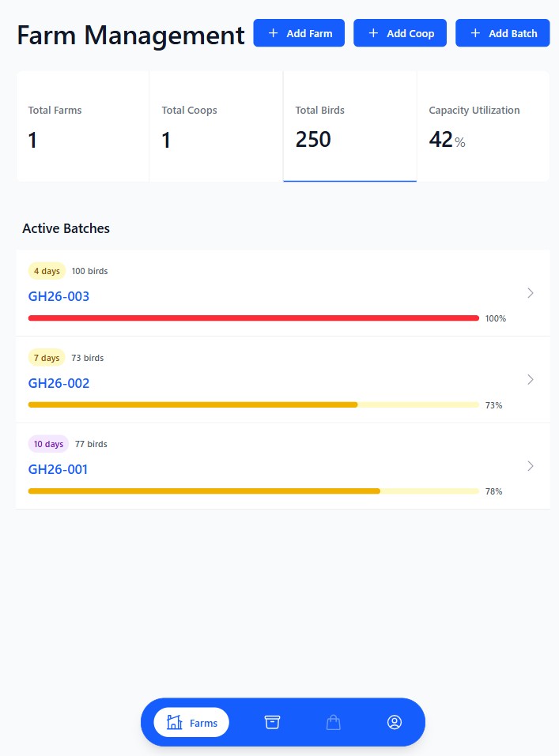Expand batch GH26-001 with its chevron arrow
This screenshot has height=756, width=559.
tap(531, 466)
